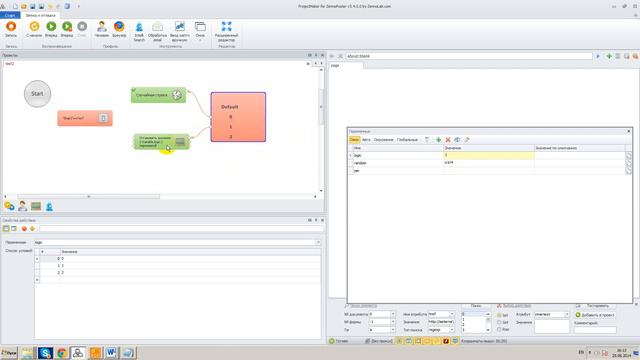Click the Вперед button with red dot
Viewport: 640px width, 360px height.
tap(67, 29)
